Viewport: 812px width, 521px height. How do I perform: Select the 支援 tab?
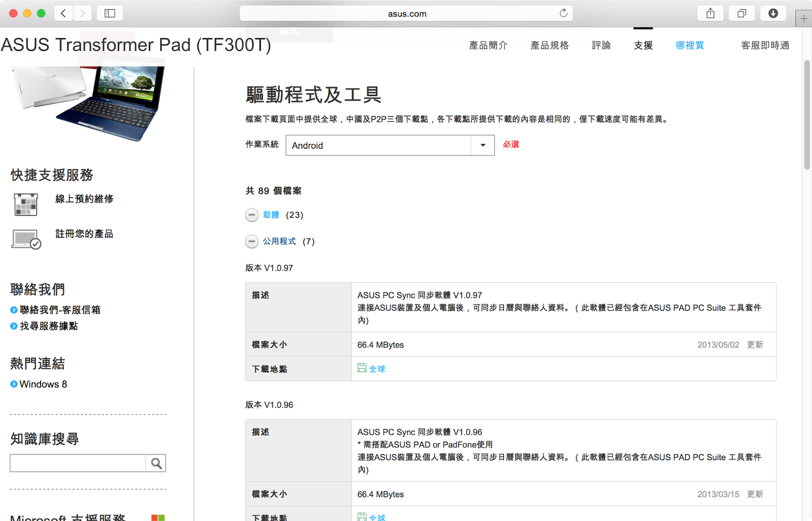[644, 45]
